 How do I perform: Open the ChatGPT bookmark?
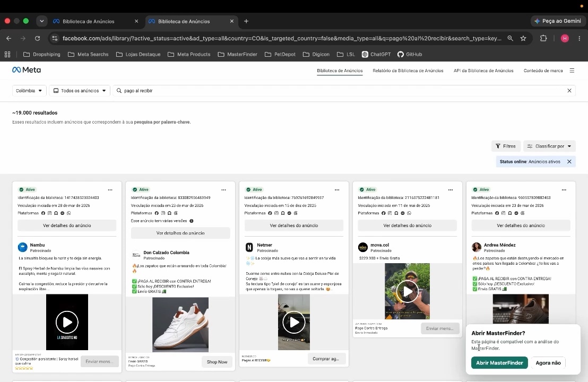[x=376, y=54]
